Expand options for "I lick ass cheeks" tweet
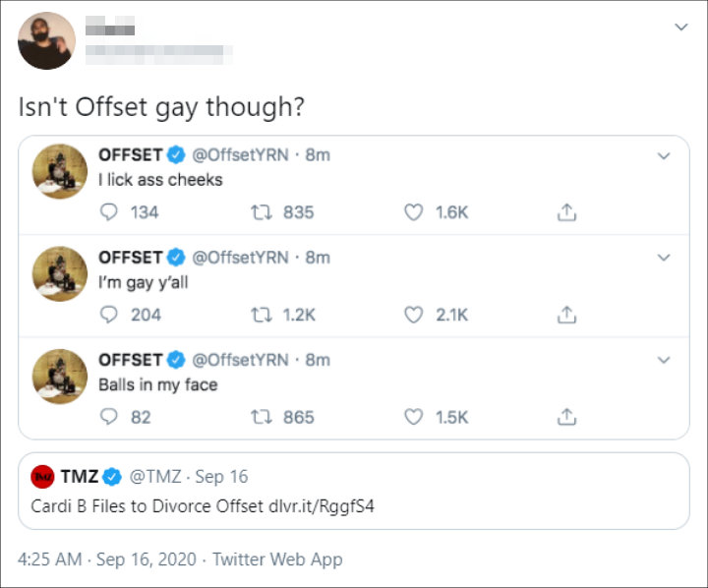Viewport: 708px width, 588px height. [664, 156]
